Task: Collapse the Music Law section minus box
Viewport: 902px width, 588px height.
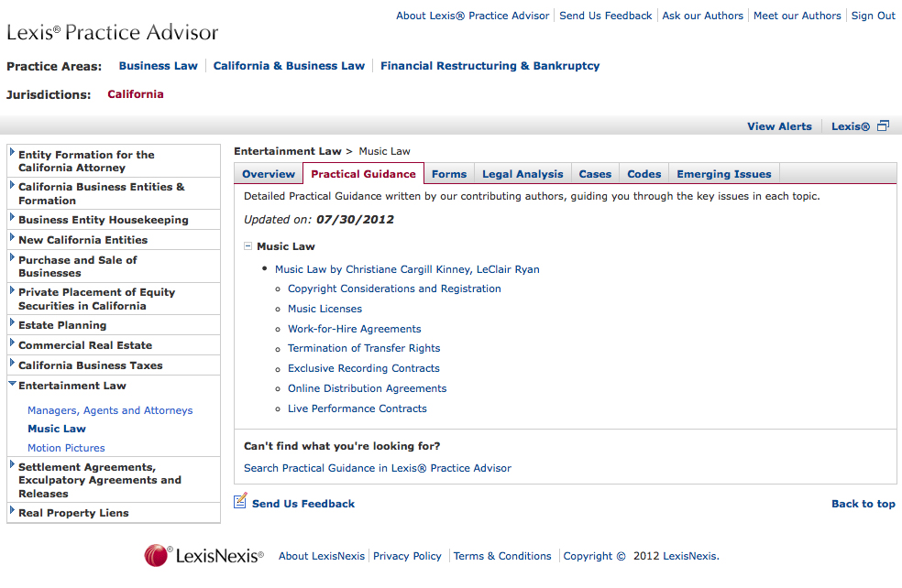Action: (246, 245)
